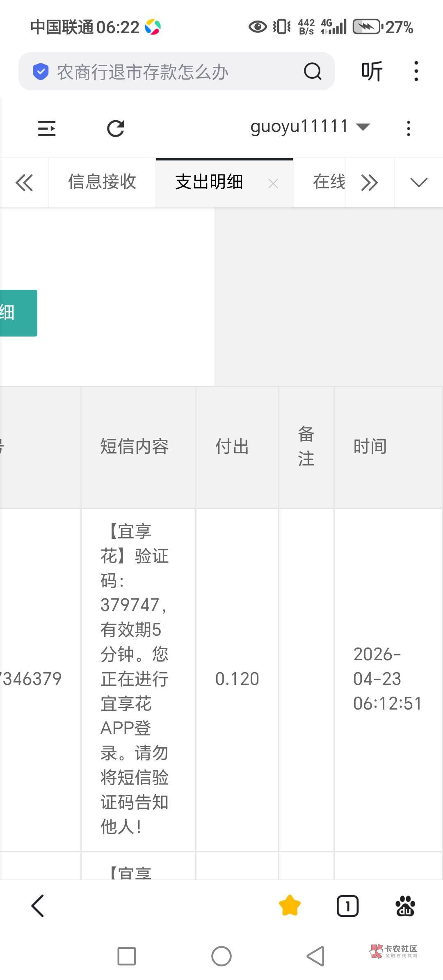Select the 支出明细 tab
This screenshot has height=980, width=443.
point(209,182)
